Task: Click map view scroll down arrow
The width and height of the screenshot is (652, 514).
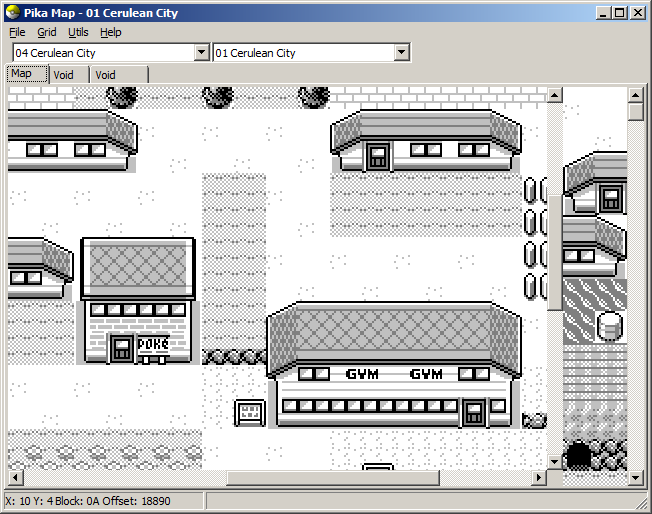Action: coord(555,461)
